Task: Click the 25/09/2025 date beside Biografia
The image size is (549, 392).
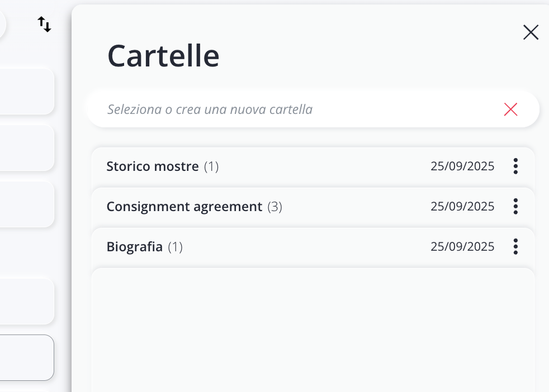Action: 462,247
